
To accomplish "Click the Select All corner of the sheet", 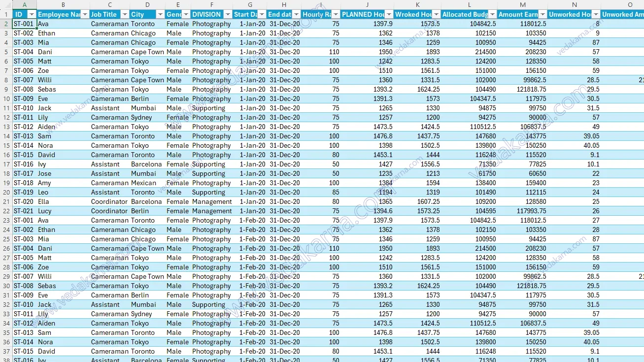I will coord(6,4).
